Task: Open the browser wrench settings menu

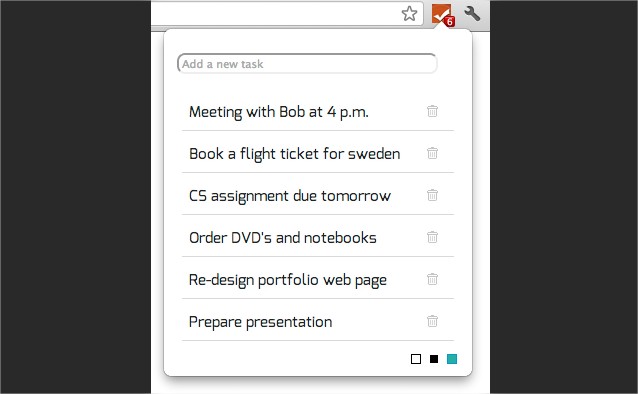Action: pos(472,14)
